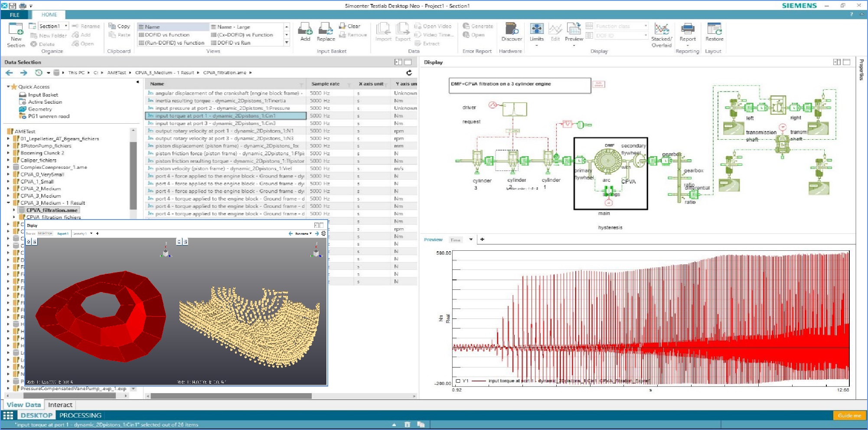This screenshot has width=868, height=430.
Task: Add selection to Input Basket
Action: (x=305, y=30)
